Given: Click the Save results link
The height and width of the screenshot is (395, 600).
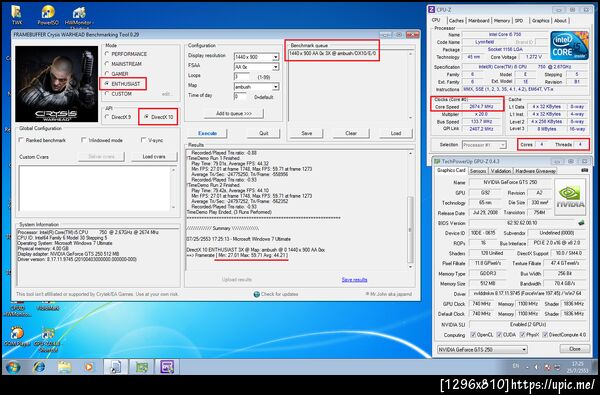Looking at the screenshot, I should click(x=354, y=280).
